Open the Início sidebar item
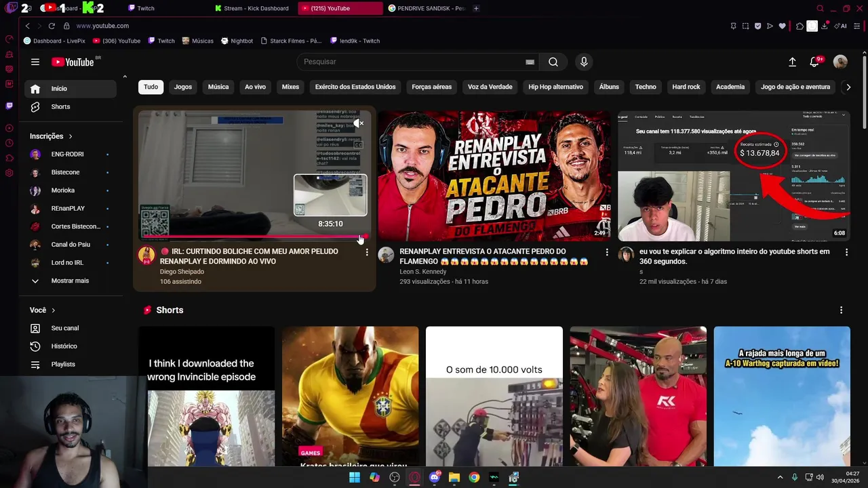 coord(71,89)
